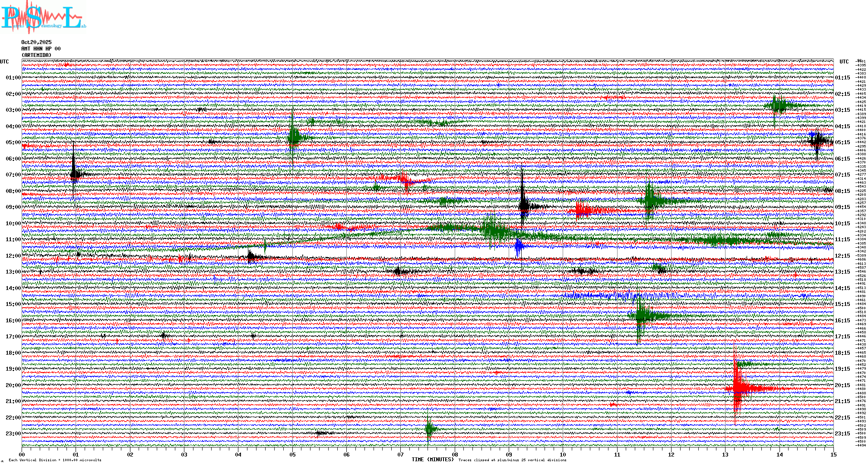
Task: Click the 02:15 label on right axis
Action: coord(842,94)
